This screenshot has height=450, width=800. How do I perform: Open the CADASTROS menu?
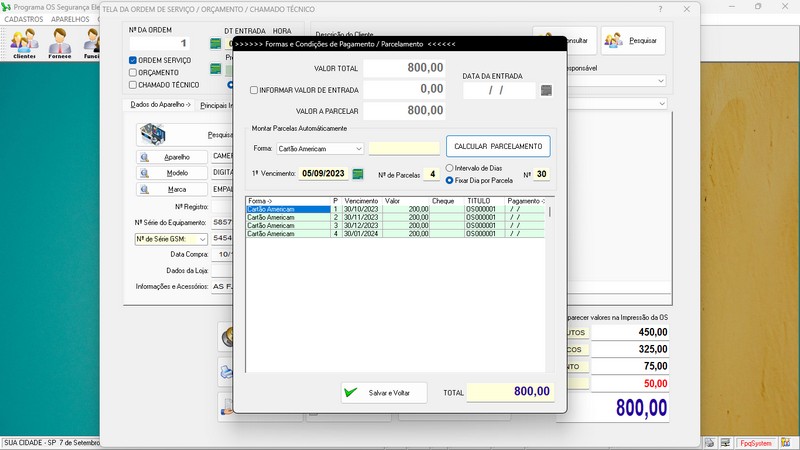23,19
